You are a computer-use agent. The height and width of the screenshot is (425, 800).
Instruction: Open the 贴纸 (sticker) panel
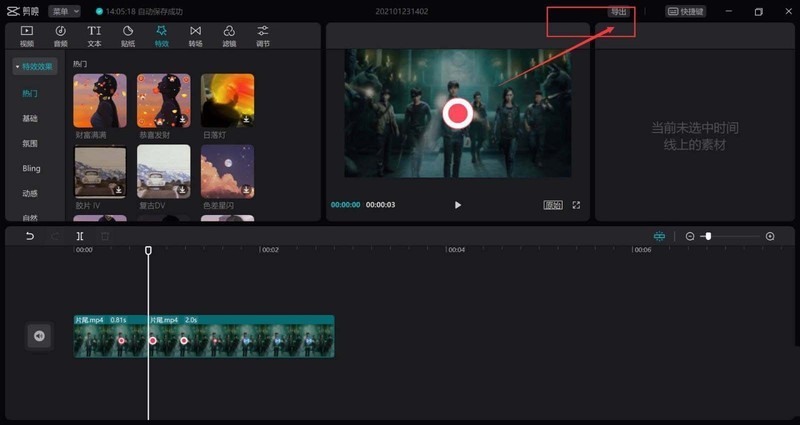click(128, 36)
